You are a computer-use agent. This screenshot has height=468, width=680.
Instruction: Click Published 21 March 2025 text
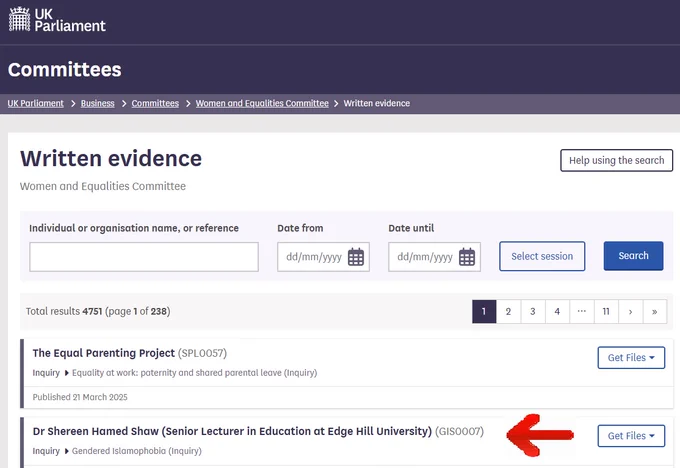pyautogui.click(x=80, y=397)
